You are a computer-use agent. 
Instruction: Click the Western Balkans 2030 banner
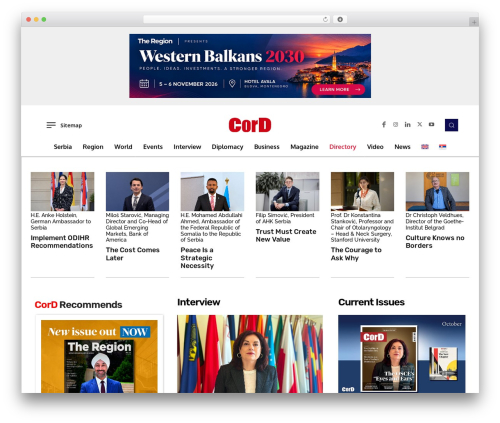(250, 66)
